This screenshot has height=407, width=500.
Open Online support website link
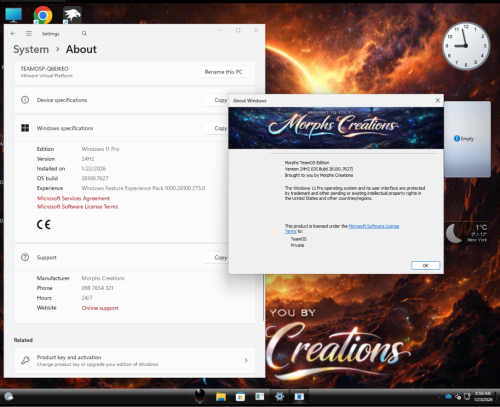pyautogui.click(x=100, y=308)
